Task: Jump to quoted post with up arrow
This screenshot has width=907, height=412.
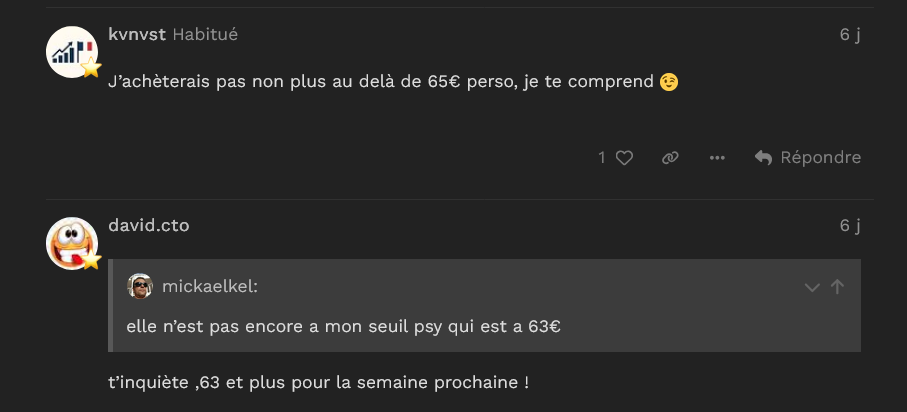Action: pos(837,287)
